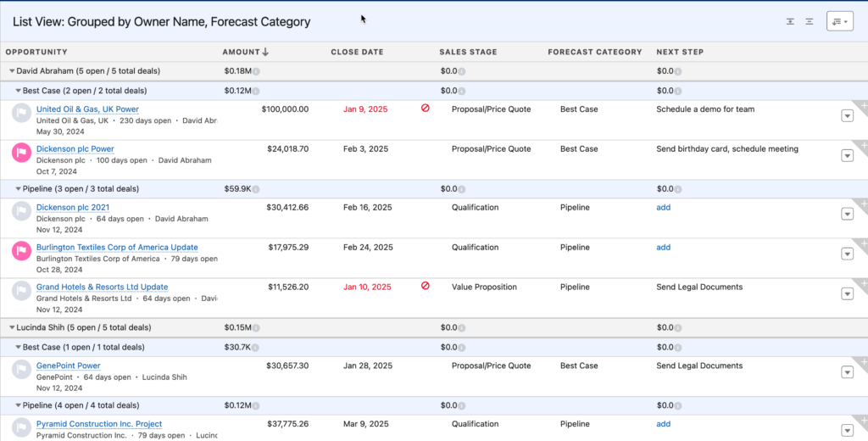Image resolution: width=868 pixels, height=441 pixels.
Task: Open the Pyramid Construction Inc. Project link
Action: [99, 424]
